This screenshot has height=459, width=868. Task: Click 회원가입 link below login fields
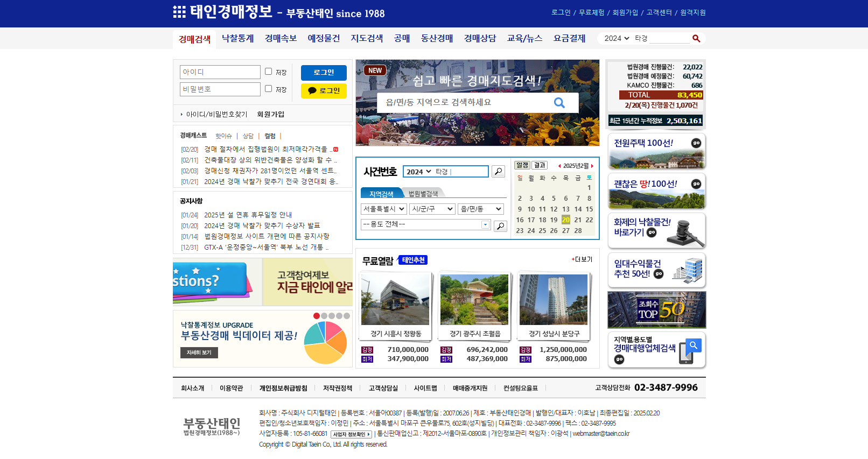click(x=270, y=114)
